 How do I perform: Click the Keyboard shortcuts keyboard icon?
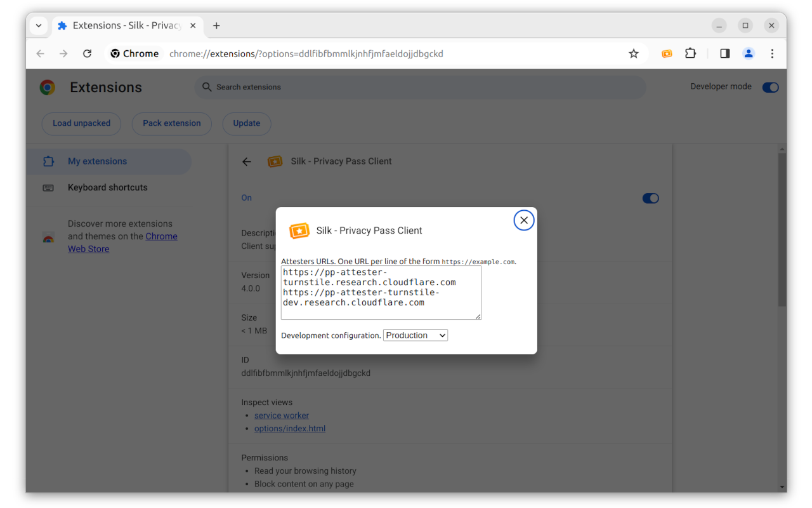tap(48, 188)
